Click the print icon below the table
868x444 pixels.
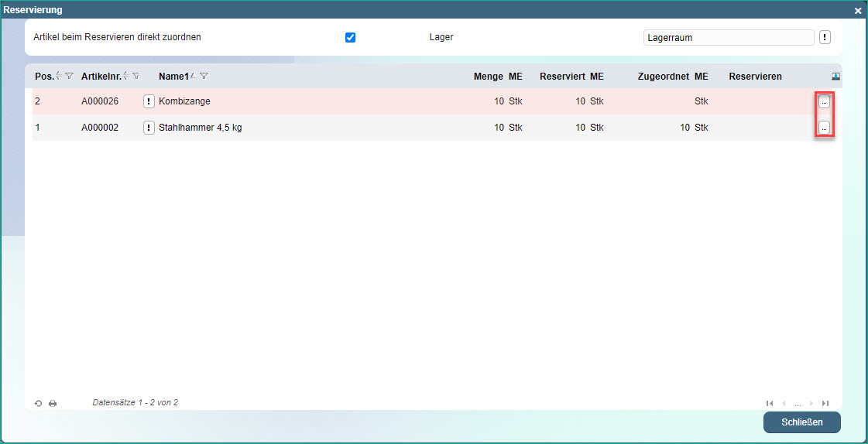[x=53, y=404]
